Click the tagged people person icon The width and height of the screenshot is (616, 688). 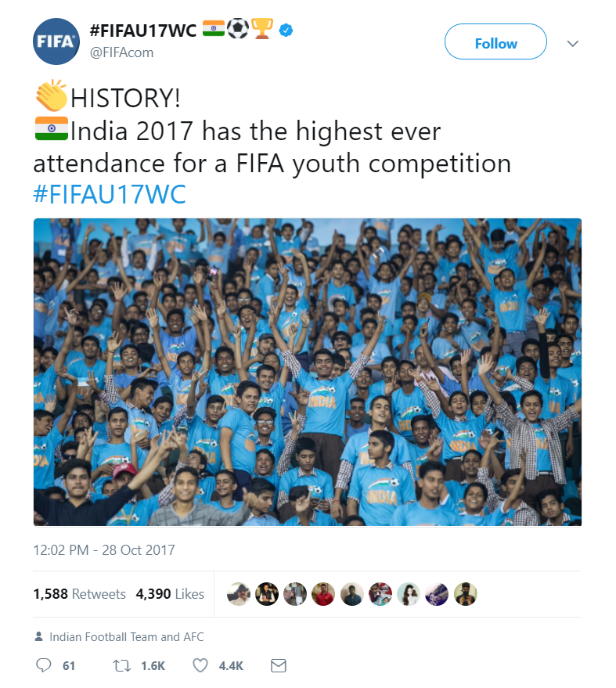click(x=38, y=636)
